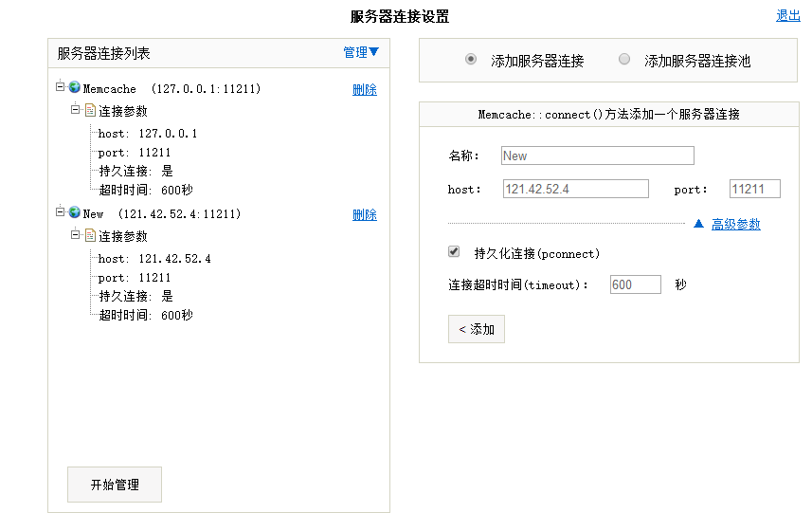This screenshot has height=531, width=812.
Task: Toggle the 持久化连接(pconnect) checkbox
Action: (x=454, y=252)
